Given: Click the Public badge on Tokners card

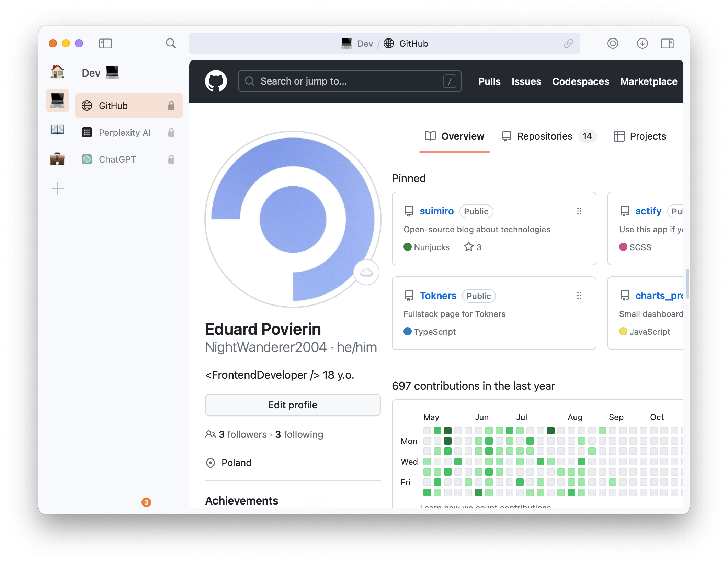Looking at the screenshot, I should [479, 296].
